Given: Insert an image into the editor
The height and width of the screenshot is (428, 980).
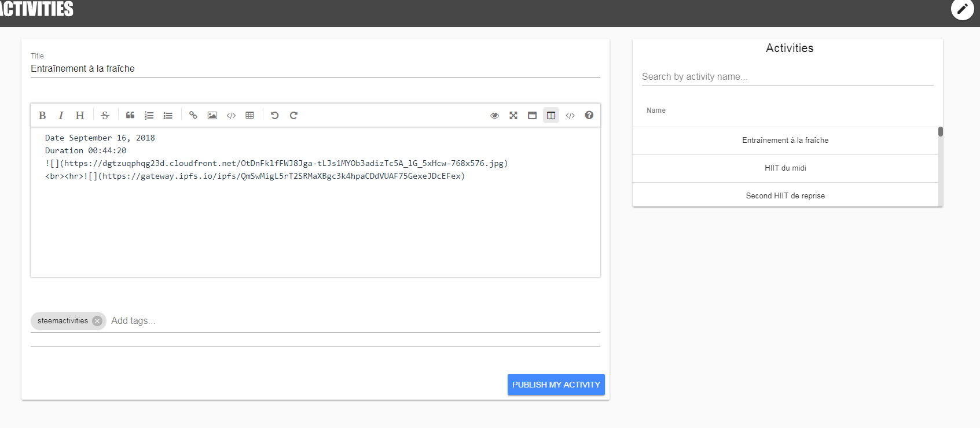Looking at the screenshot, I should [212, 116].
